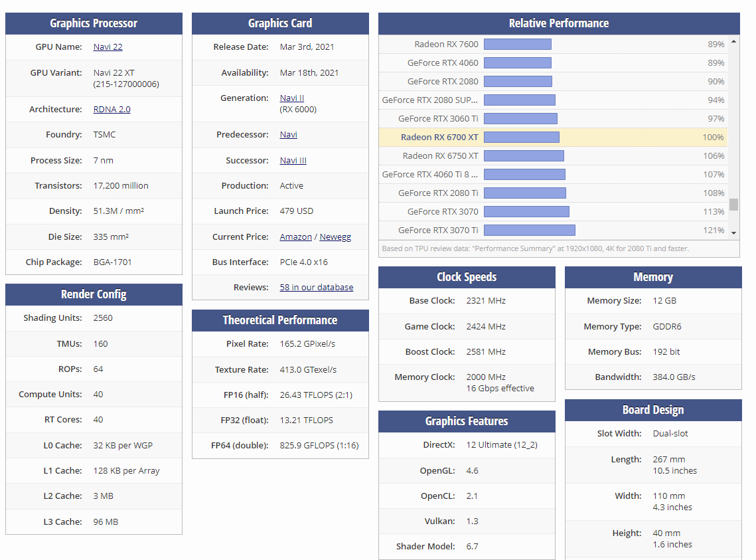Click the scroll down arrow in Relative Performance
Screen dimensions: 756x560
pyautogui.click(x=733, y=233)
